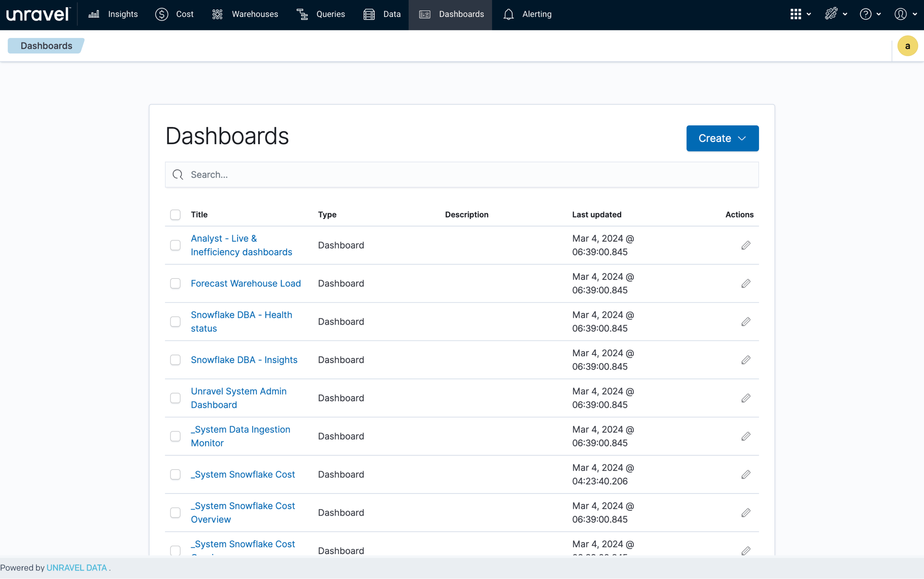This screenshot has height=579, width=924.
Task: Tick checkbox for Analyst - Live & Inefficiency dashboards
Action: tap(175, 245)
